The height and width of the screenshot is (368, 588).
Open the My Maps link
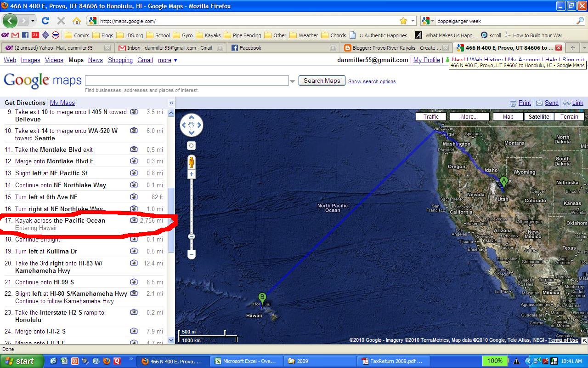point(62,103)
